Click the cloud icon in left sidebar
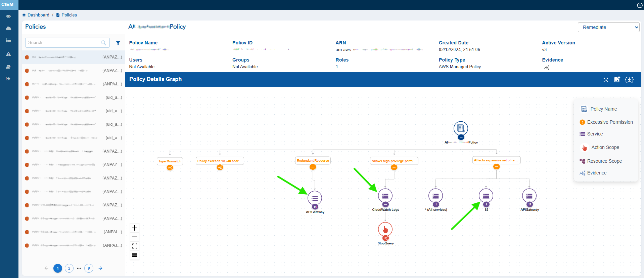 pos(8,29)
